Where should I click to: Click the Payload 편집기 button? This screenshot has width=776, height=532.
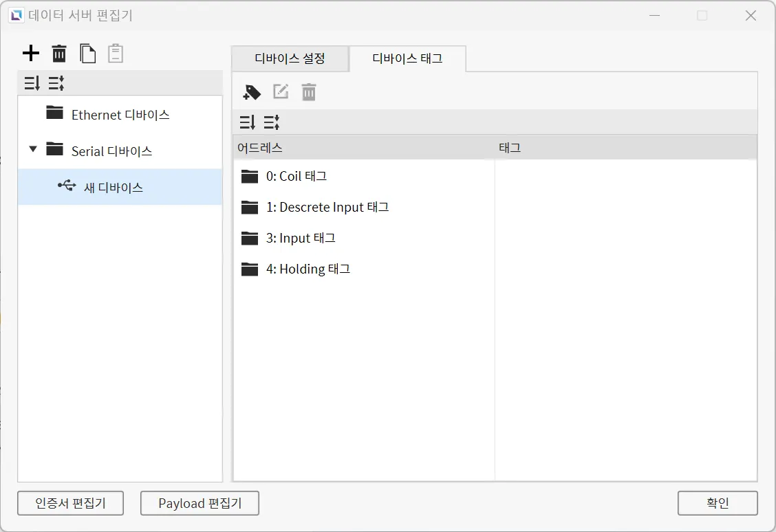point(200,503)
